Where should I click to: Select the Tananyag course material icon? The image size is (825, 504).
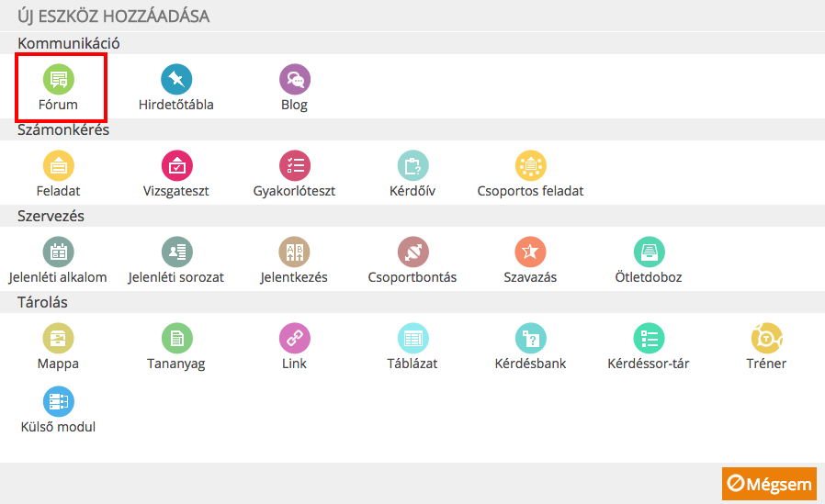tap(176, 338)
